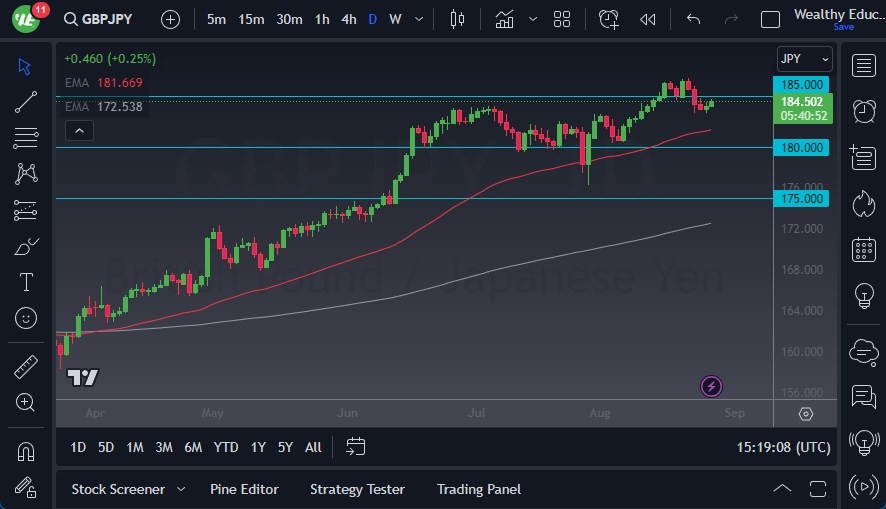Open the more timeframes dropdown arrow

pos(418,19)
